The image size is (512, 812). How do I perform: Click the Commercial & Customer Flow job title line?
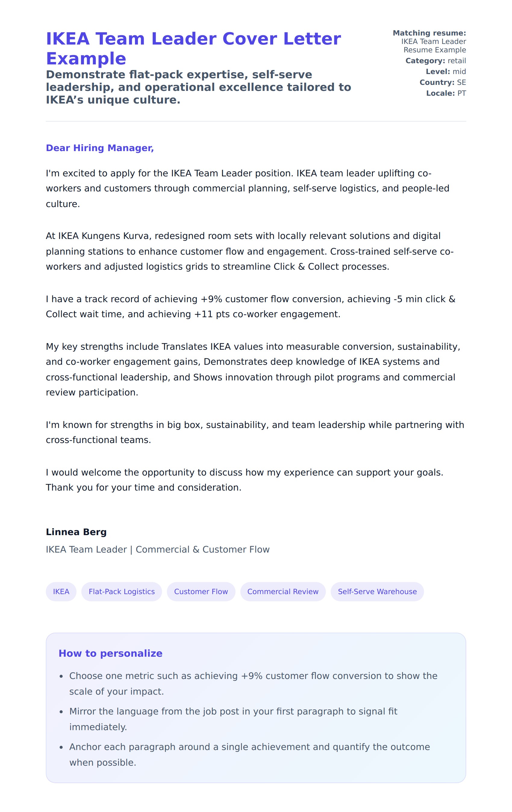(158, 549)
